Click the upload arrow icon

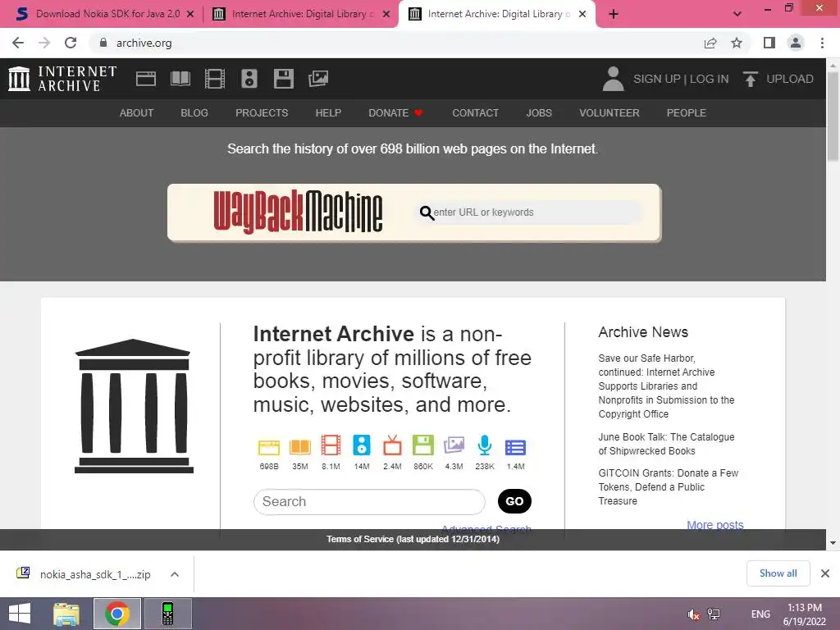coord(750,79)
